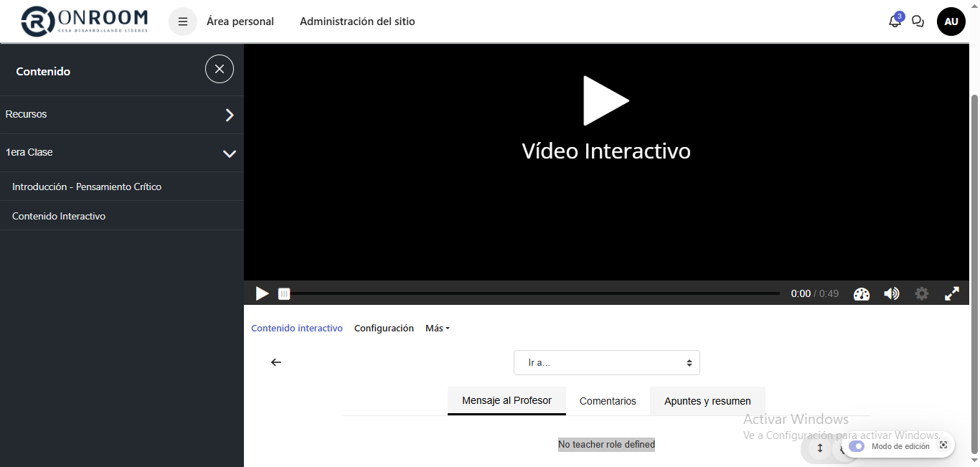Switch to Apuntes y resumen tab
Image resolution: width=980 pixels, height=467 pixels.
point(707,401)
